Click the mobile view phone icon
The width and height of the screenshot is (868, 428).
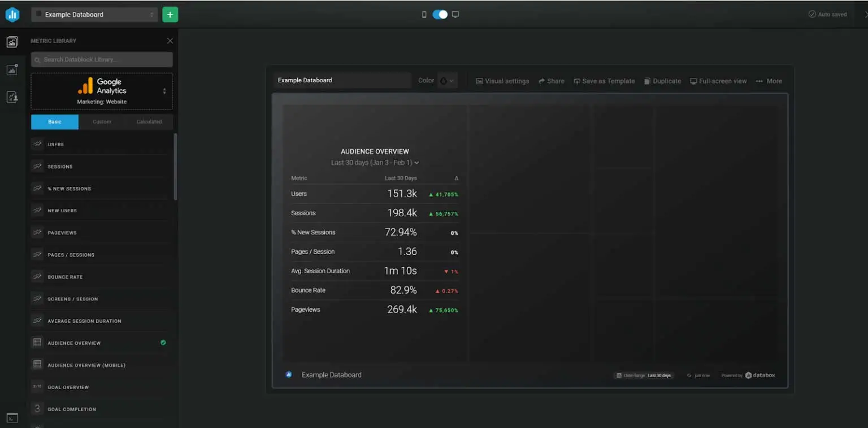(424, 15)
